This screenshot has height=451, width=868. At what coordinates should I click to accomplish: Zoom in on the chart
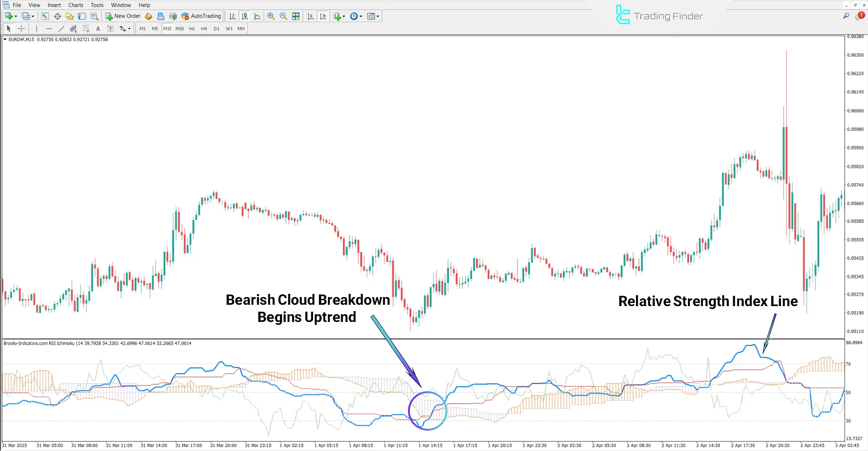(x=271, y=16)
